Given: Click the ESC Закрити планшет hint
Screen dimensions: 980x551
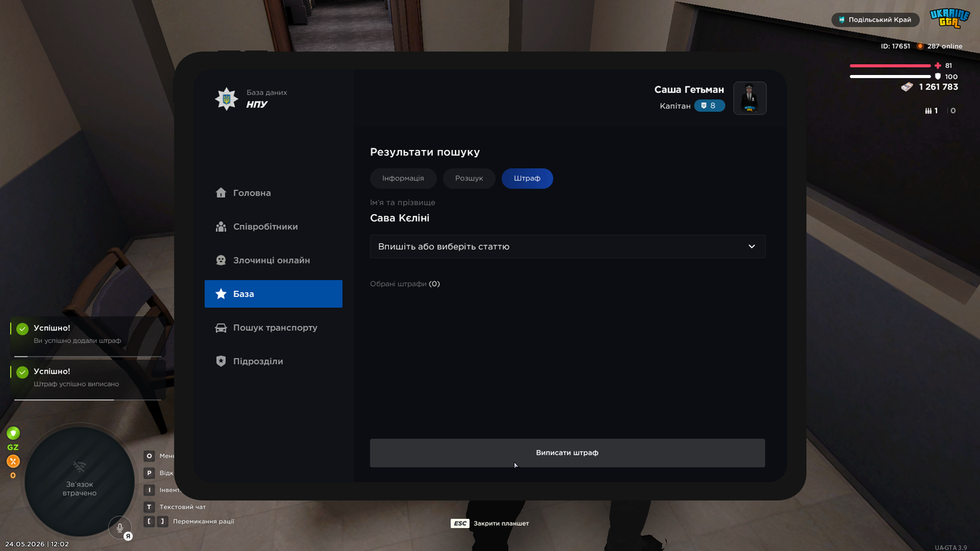Looking at the screenshot, I should [x=490, y=523].
